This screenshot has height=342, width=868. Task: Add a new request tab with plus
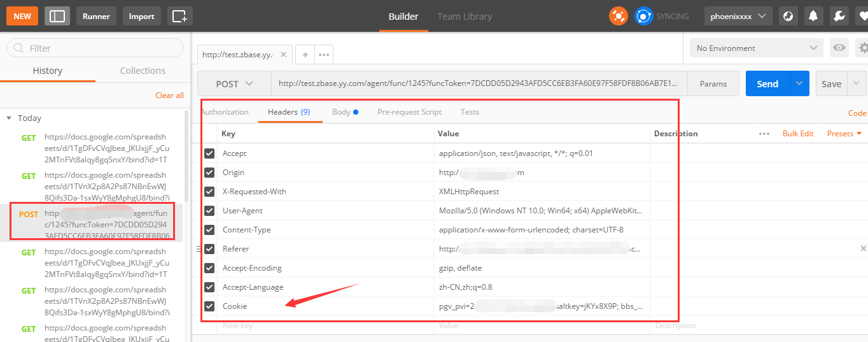[305, 55]
